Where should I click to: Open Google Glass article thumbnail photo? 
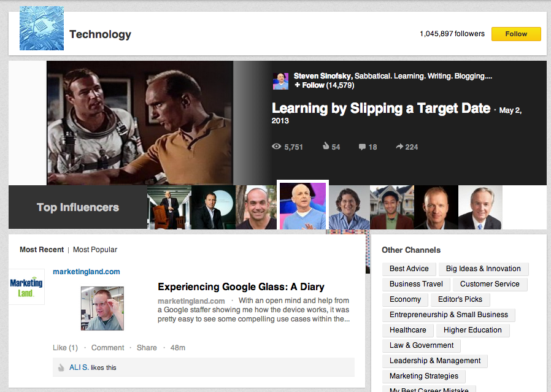tap(102, 309)
